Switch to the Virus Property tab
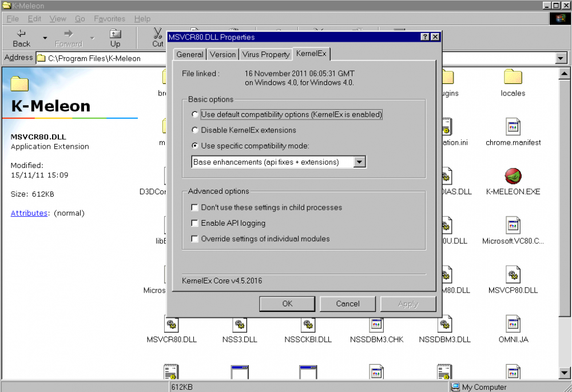572x392 pixels. click(x=265, y=54)
